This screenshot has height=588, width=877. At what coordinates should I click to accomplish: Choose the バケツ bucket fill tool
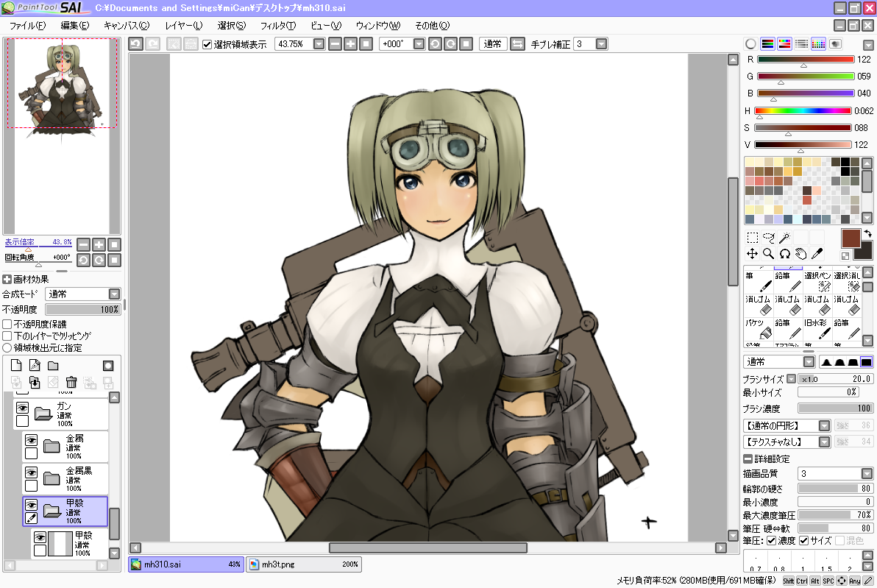[759, 329]
